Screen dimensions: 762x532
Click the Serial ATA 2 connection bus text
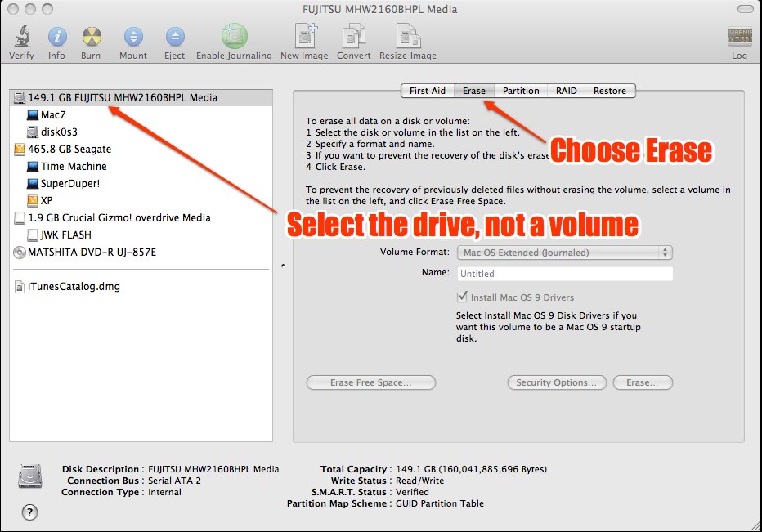174,481
